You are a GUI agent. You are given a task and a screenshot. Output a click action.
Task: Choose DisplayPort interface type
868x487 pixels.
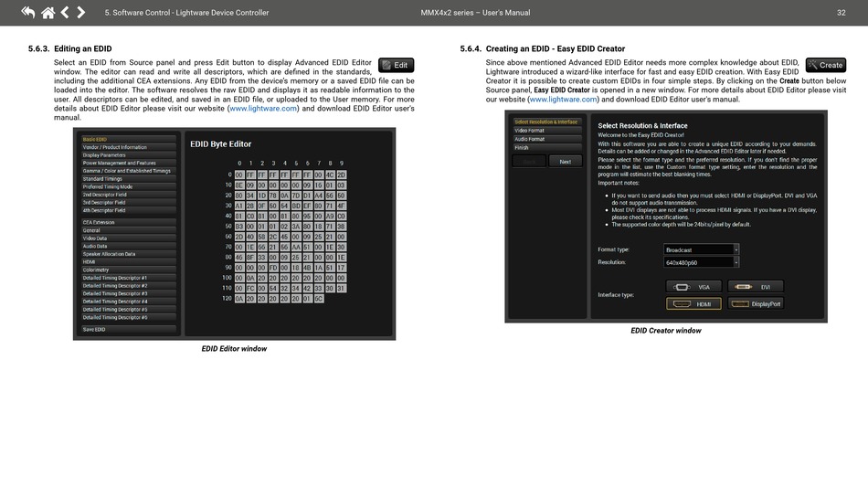[755, 304]
